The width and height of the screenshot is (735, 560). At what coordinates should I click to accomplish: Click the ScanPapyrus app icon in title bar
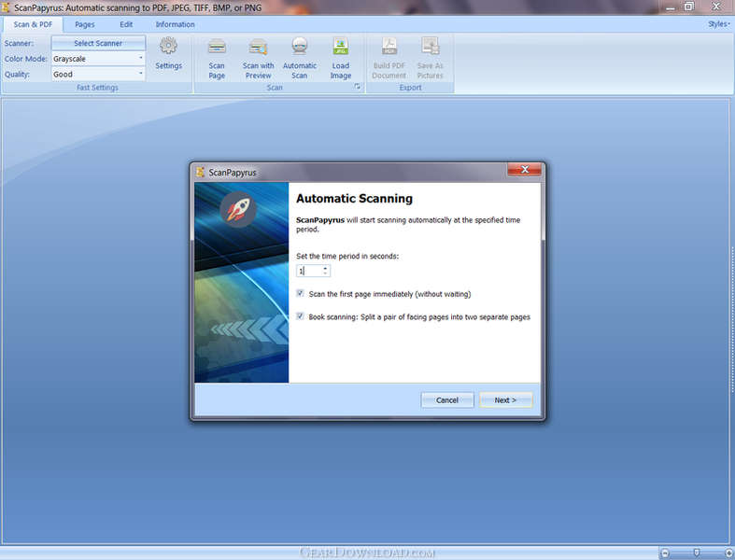coord(6,7)
